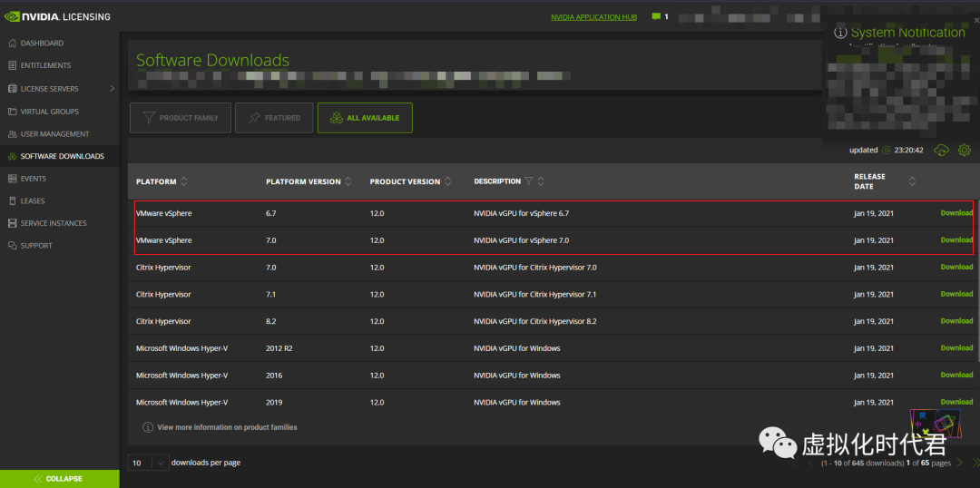Sort the table by Platform Version
Viewport: 980px width, 488px height.
(348, 181)
